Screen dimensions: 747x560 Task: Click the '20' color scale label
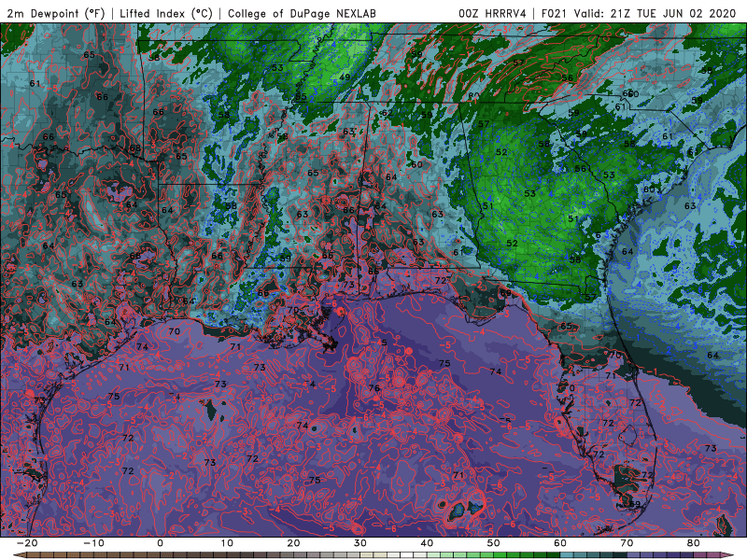pos(293,543)
